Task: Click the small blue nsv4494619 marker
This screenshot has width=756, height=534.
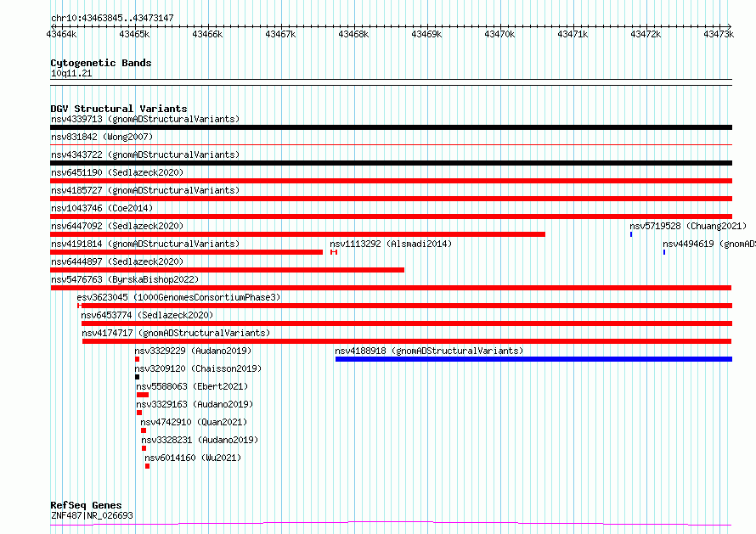Action: click(x=664, y=252)
